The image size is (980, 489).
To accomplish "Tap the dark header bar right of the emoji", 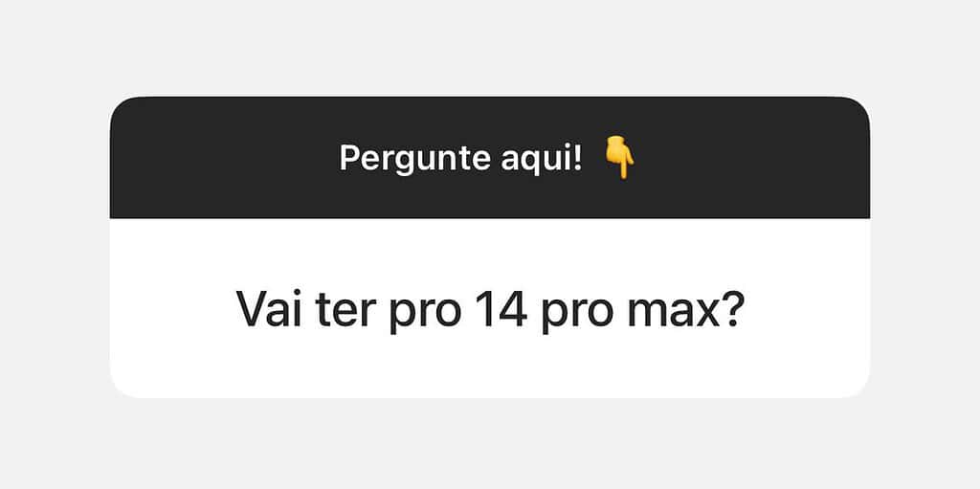I will pos(752,158).
